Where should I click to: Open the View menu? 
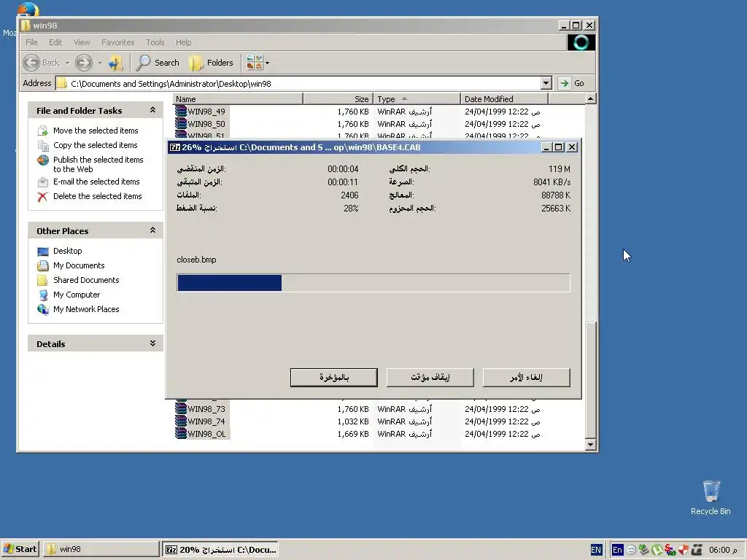click(82, 42)
